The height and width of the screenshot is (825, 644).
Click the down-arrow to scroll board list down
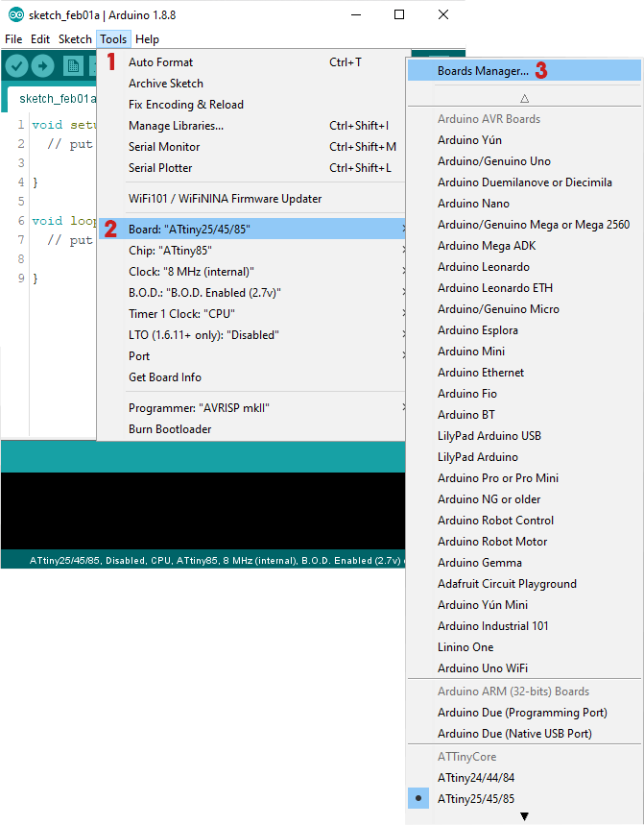click(x=524, y=816)
